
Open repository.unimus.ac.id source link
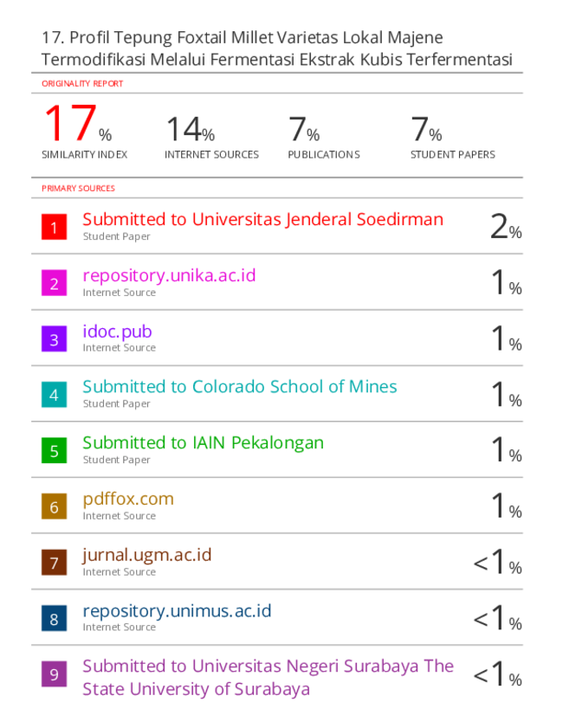pyautogui.click(x=177, y=611)
